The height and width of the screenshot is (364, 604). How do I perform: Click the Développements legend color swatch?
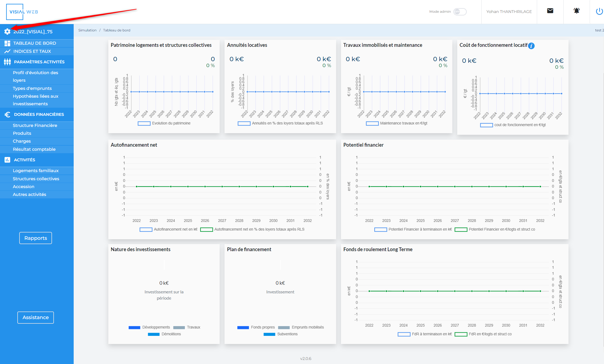134,327
